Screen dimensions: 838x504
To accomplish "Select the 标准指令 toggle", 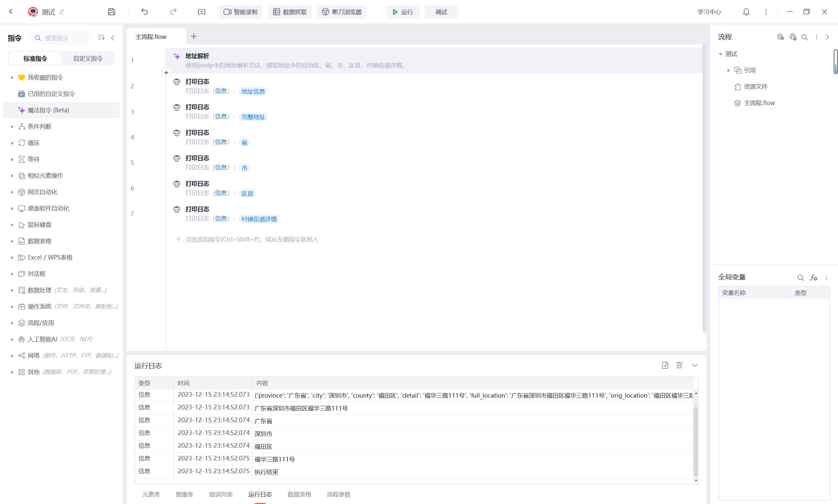I will (35, 58).
